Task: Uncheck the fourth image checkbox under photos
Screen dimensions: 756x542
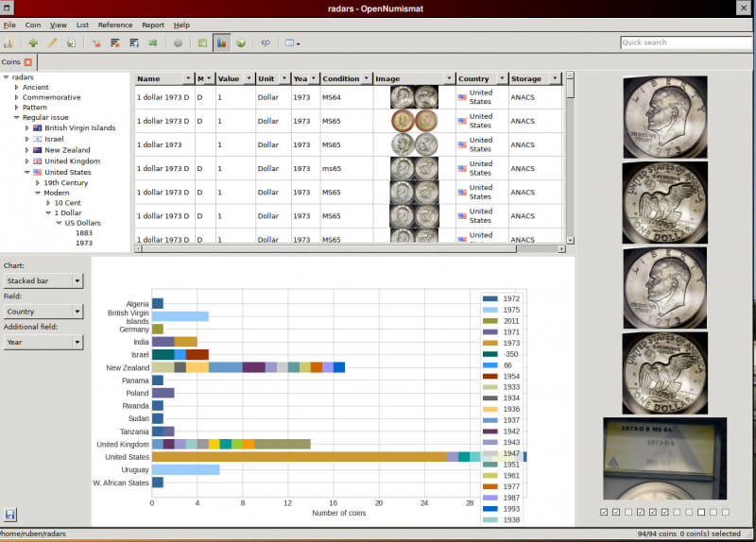Action: [641, 512]
